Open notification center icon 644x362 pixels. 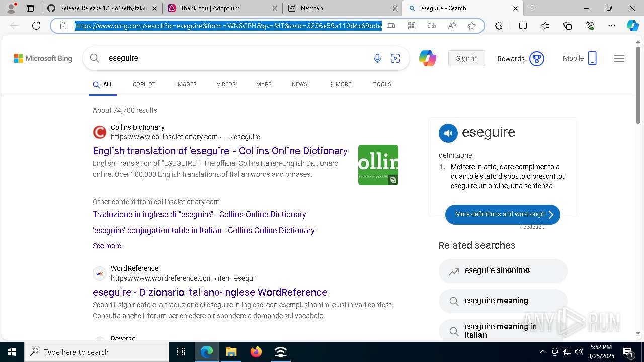click(628, 352)
